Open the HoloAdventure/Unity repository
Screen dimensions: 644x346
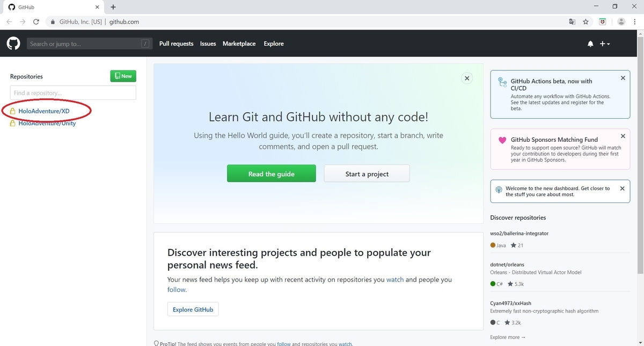point(47,124)
